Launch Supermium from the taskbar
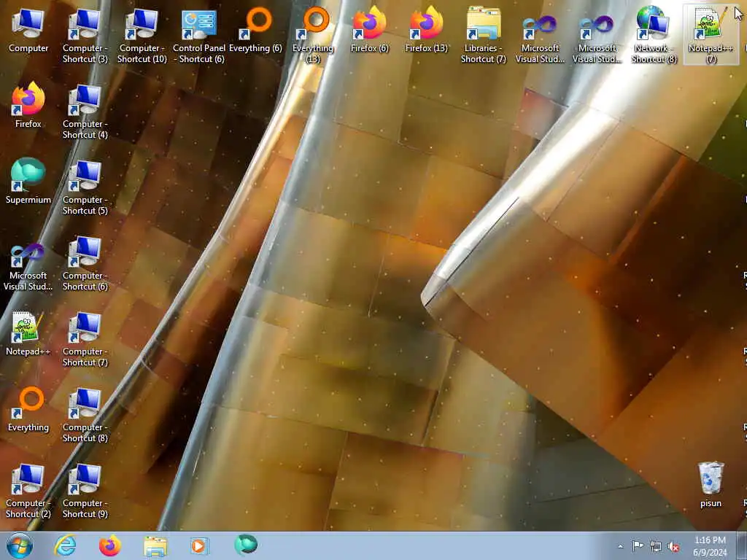The height and width of the screenshot is (560, 747). [246, 545]
